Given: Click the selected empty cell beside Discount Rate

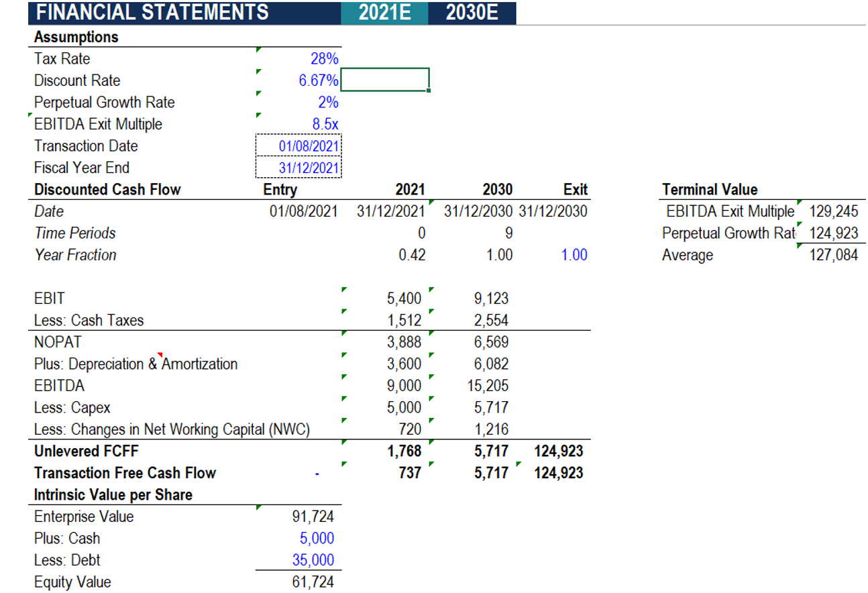Looking at the screenshot, I should pyautogui.click(x=386, y=79).
